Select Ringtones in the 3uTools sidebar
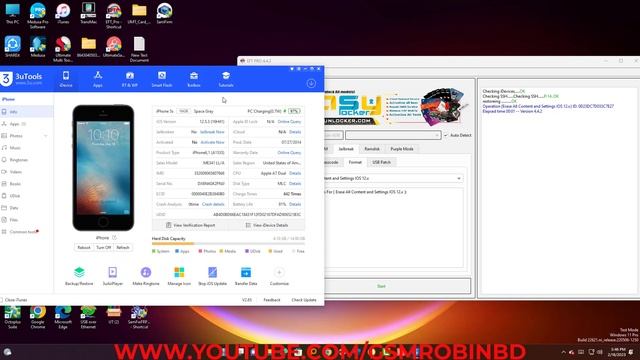 pos(27,160)
